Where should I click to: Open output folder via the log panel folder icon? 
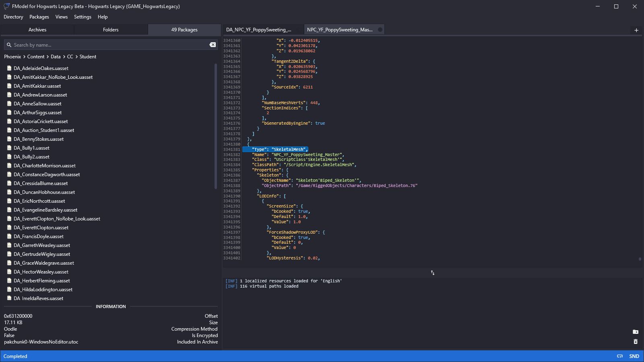coord(636,332)
